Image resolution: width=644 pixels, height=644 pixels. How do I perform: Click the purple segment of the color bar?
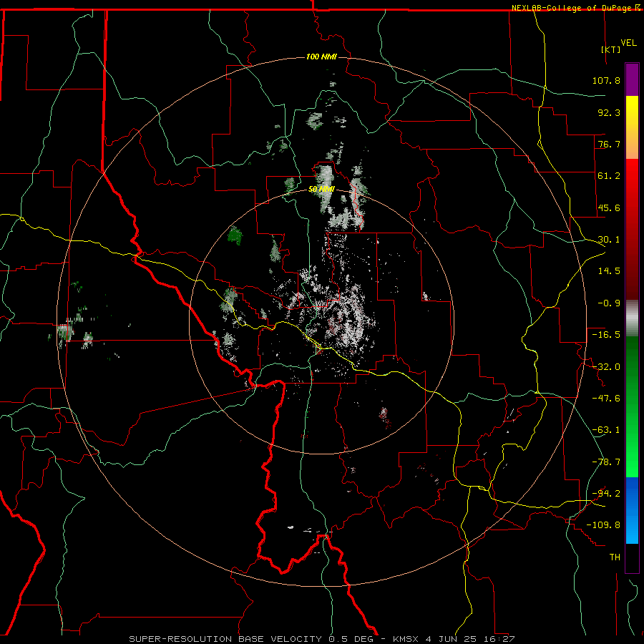click(632, 79)
